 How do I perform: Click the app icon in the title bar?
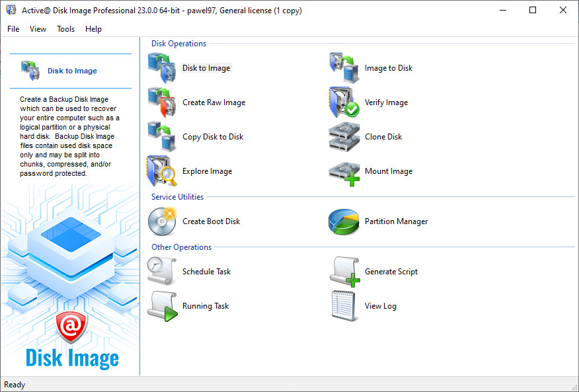tap(11, 10)
